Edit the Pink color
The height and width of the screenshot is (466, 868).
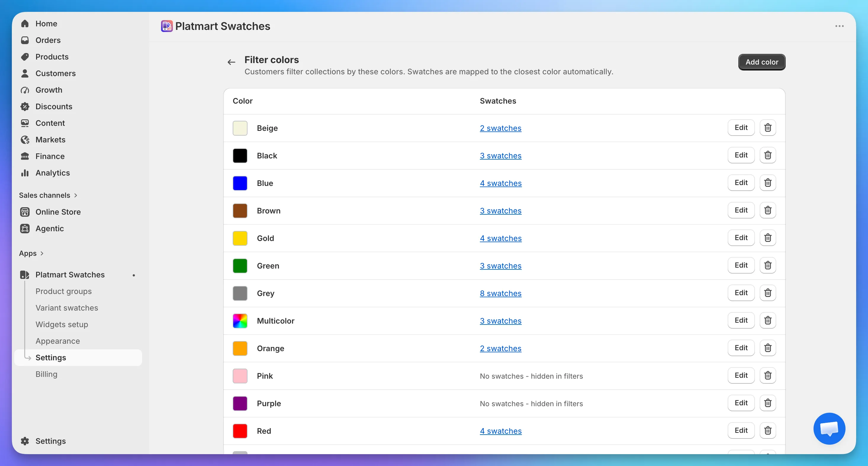click(741, 375)
